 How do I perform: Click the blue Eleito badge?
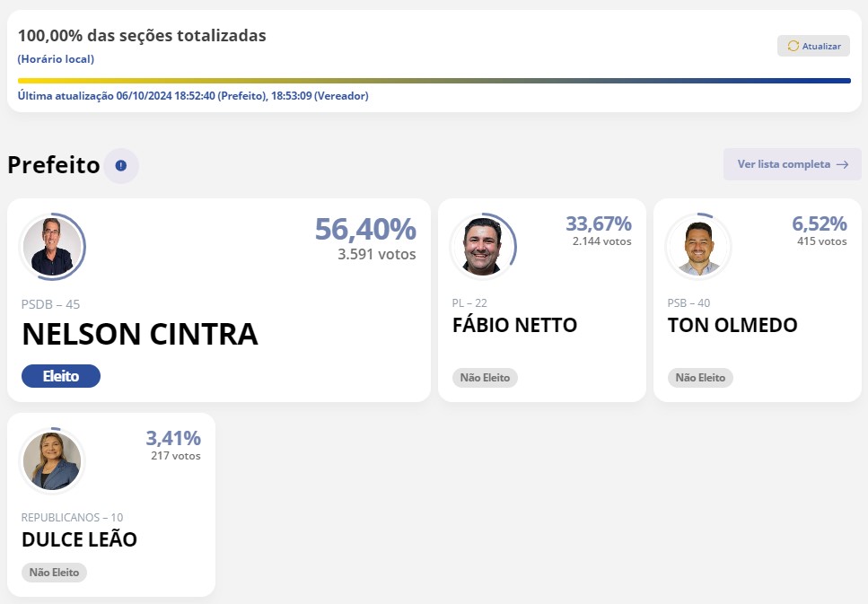pyautogui.click(x=61, y=376)
